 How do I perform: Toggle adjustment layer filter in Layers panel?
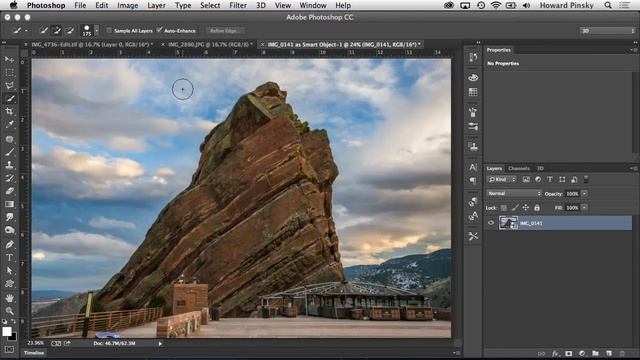[538, 180]
